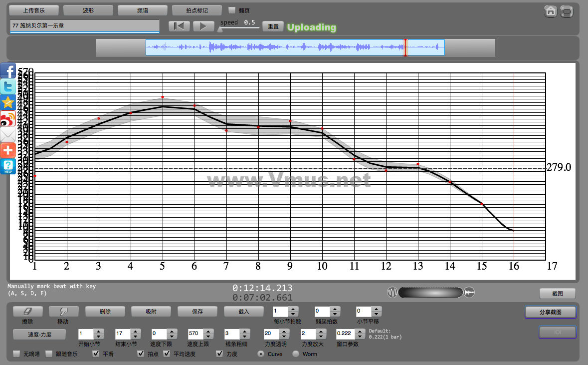Viewport: 588px width, 365px height.
Task: Decrease the 速度上限 tempo upper limit stepper
Action: pos(208,336)
